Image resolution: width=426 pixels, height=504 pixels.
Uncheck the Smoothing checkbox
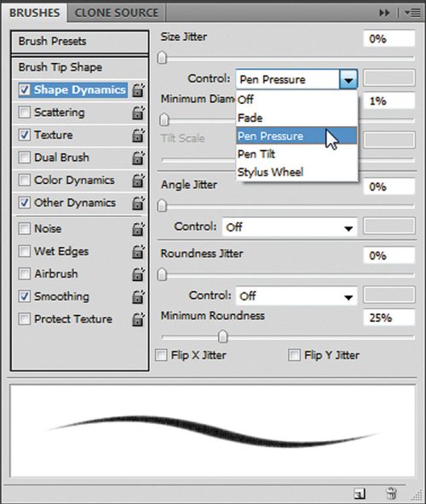click(x=25, y=296)
